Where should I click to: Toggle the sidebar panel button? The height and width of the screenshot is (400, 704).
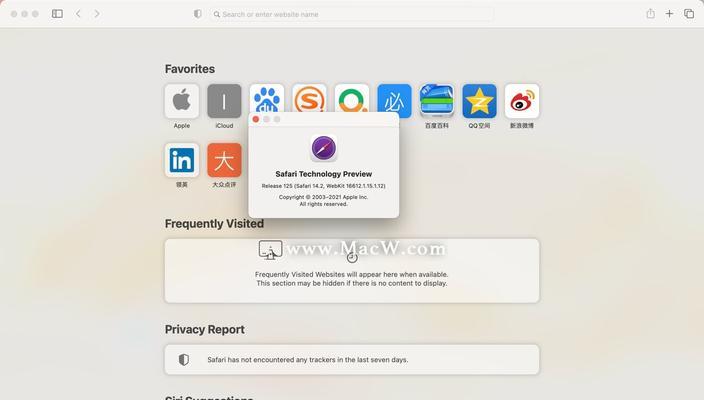pyautogui.click(x=57, y=14)
